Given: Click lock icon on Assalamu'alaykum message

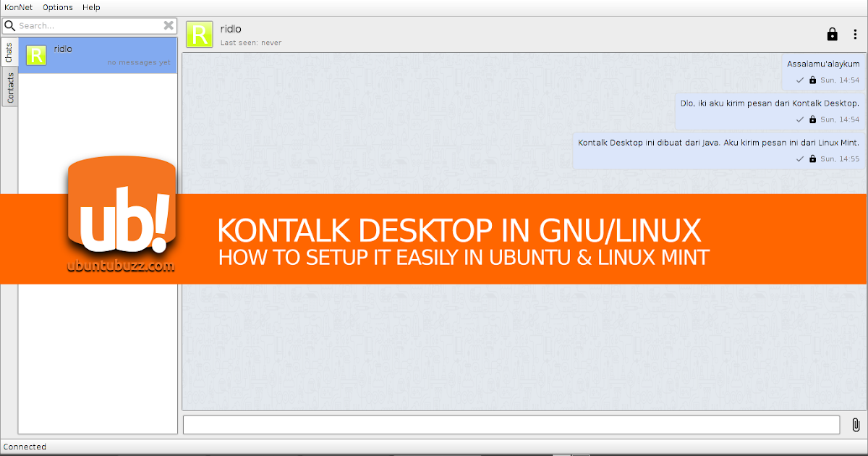Looking at the screenshot, I should click(x=812, y=80).
